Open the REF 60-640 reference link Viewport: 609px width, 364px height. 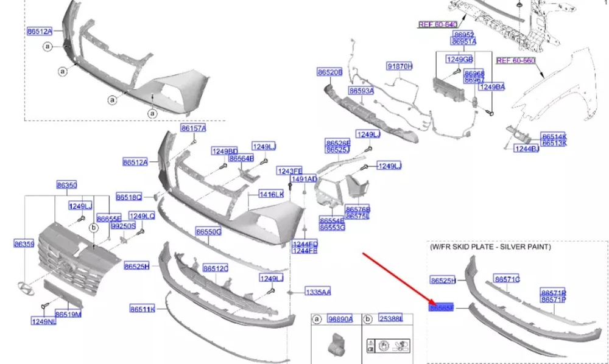coord(437,25)
